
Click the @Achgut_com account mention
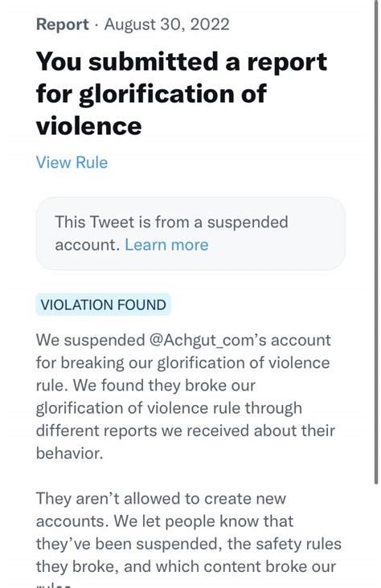(207, 341)
